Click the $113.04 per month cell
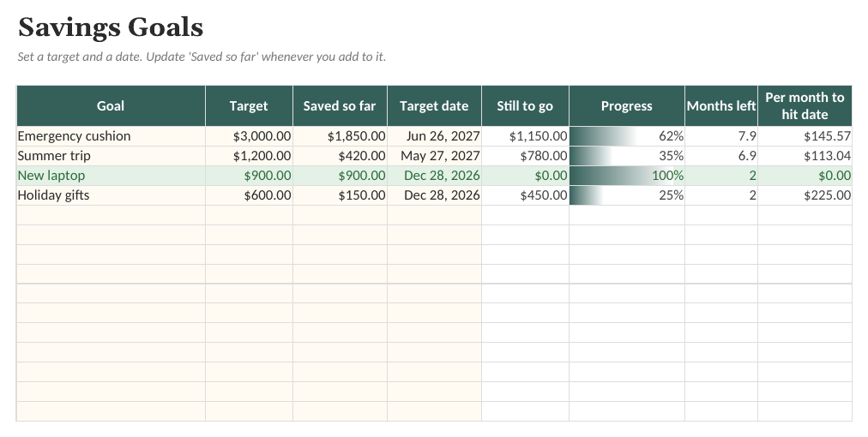 (805, 156)
